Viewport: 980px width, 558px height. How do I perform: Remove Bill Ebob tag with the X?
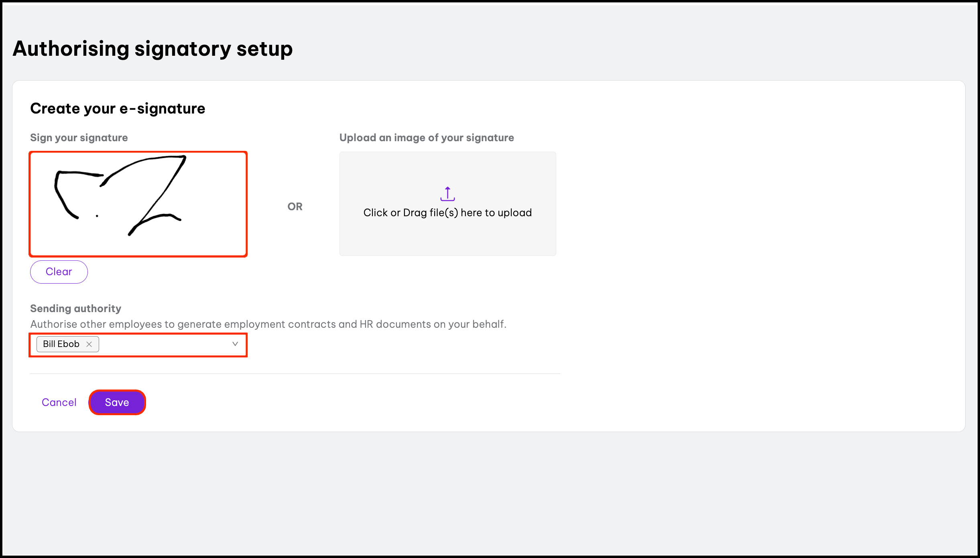click(x=89, y=344)
